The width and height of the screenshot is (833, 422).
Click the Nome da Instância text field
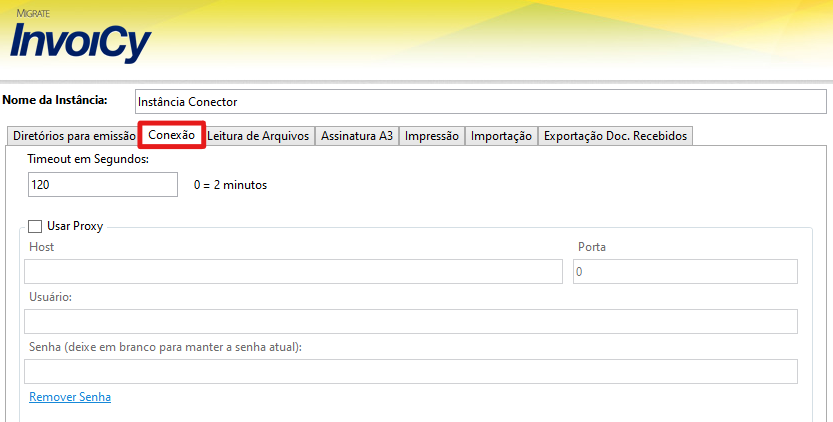pyautogui.click(x=480, y=102)
